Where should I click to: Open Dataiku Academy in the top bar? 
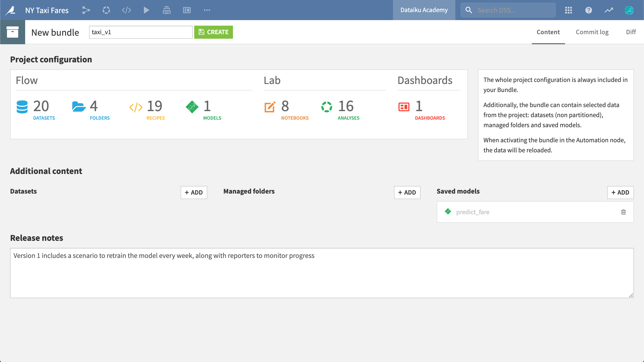tap(424, 10)
